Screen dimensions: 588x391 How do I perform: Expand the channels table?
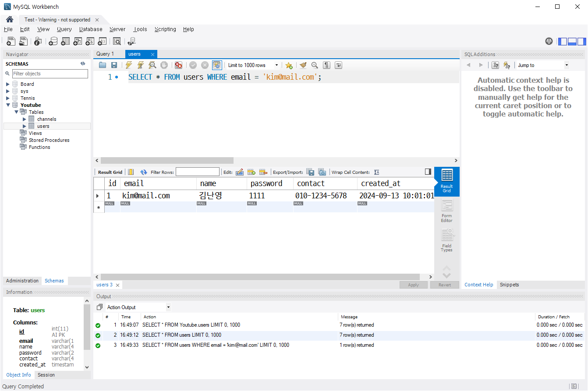25,119
